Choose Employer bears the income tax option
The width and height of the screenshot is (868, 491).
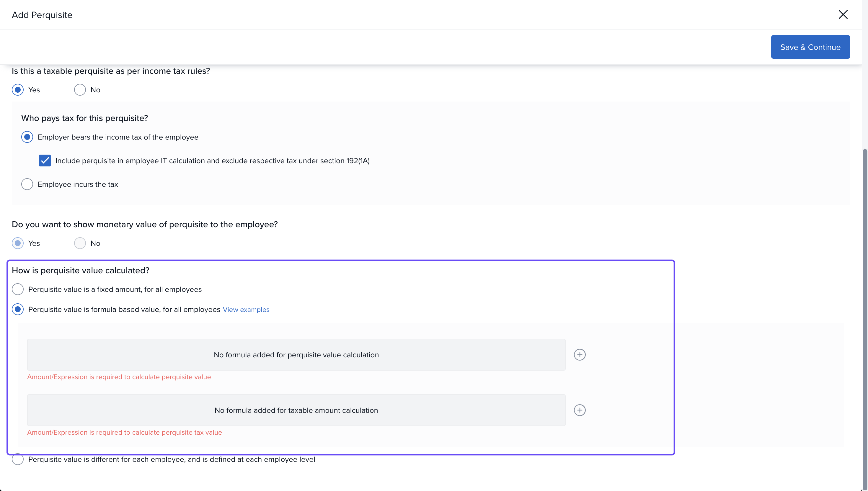tap(27, 137)
